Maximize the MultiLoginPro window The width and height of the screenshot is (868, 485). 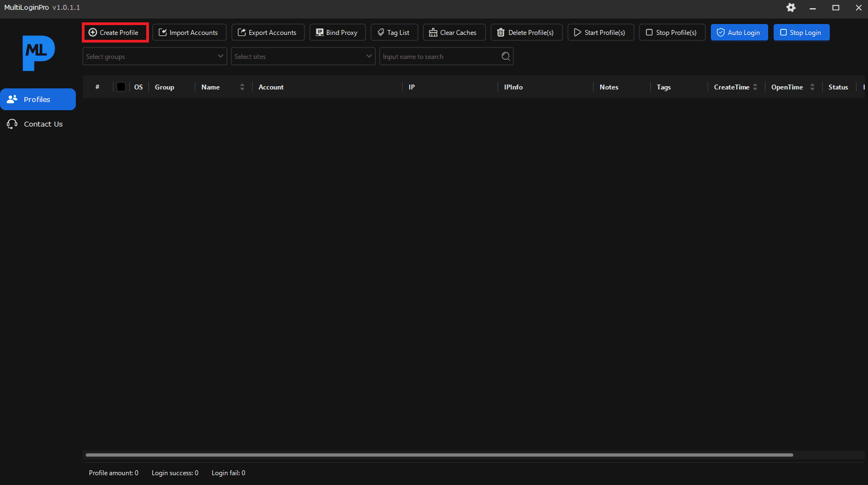[835, 8]
